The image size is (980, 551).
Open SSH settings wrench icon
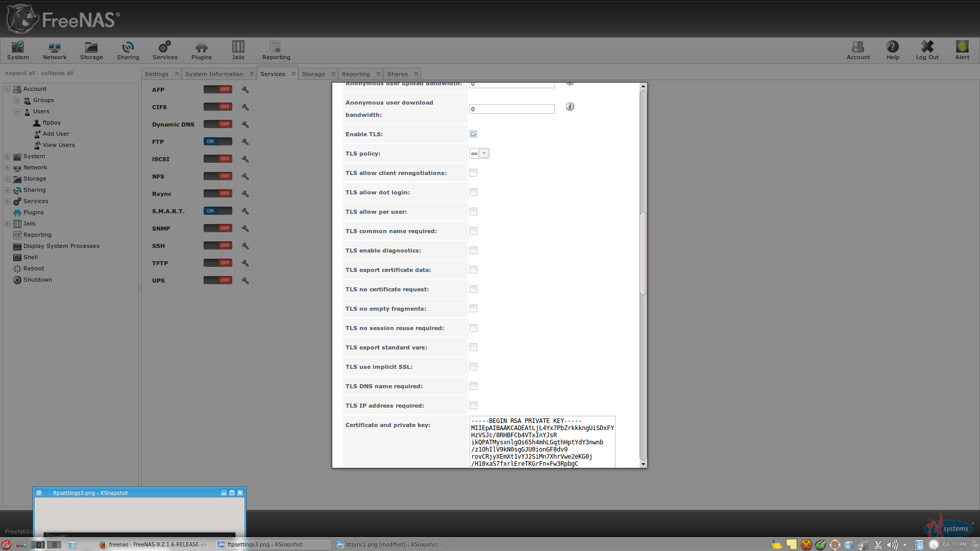click(x=246, y=246)
